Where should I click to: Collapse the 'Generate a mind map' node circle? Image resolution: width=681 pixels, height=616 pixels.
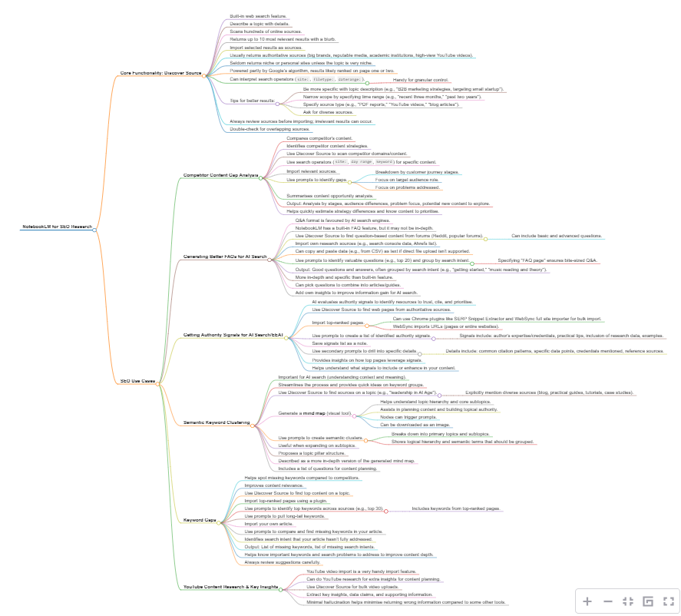click(355, 416)
